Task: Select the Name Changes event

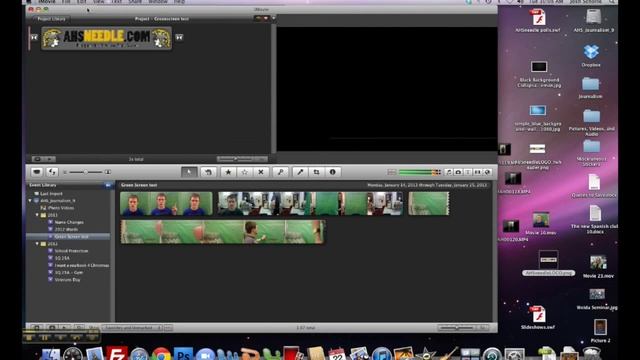Action: pyautogui.click(x=69, y=222)
